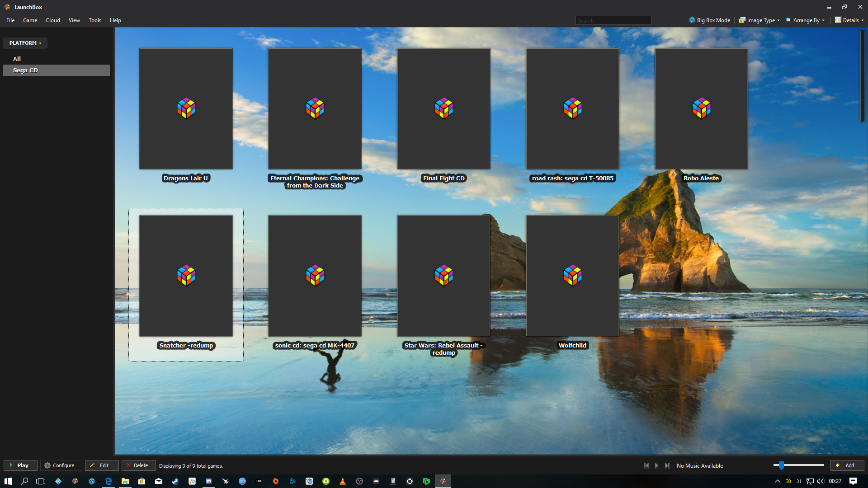868x488 pixels.
Task: Click the Edit button
Action: click(102, 465)
